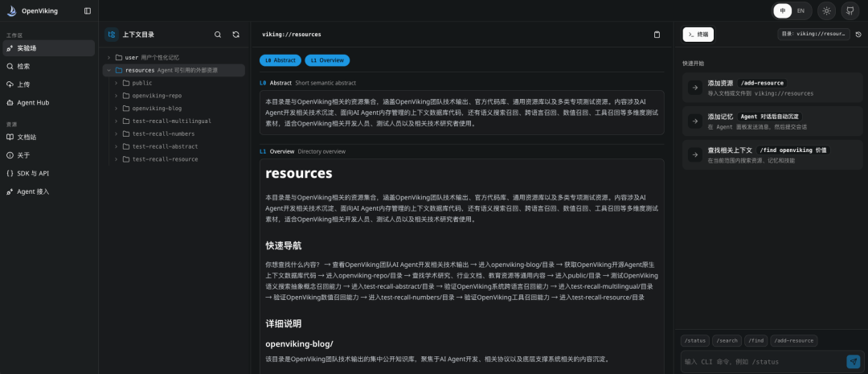The height and width of the screenshot is (374, 868).
Task: Refresh the context directory tree
Action: coord(235,35)
